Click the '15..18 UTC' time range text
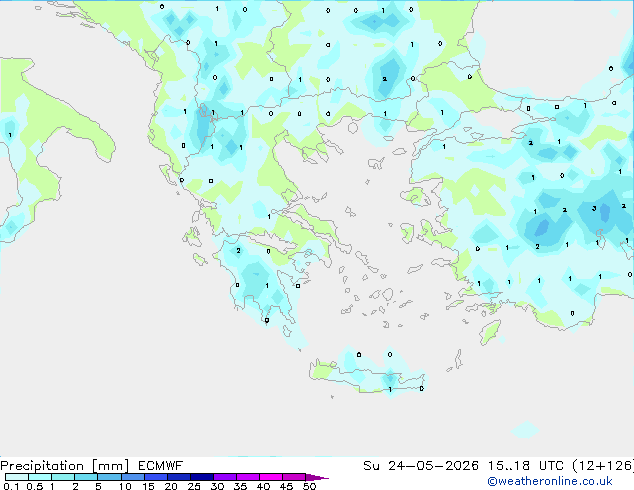Image resolution: width=634 pixels, height=490 pixels. point(526,466)
